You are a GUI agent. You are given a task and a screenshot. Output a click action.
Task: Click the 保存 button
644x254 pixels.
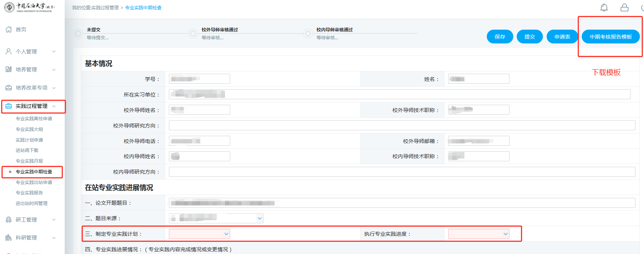click(500, 37)
